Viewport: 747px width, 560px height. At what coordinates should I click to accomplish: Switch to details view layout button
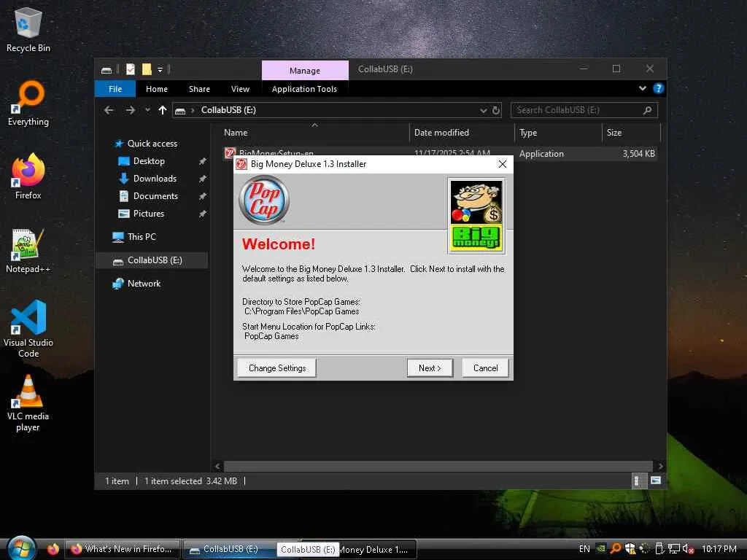pos(638,481)
